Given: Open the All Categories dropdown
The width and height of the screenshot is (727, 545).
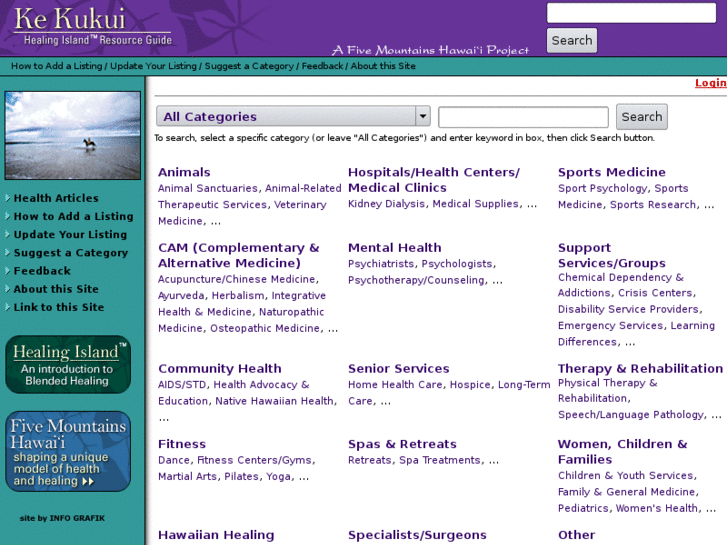Looking at the screenshot, I should point(293,116).
